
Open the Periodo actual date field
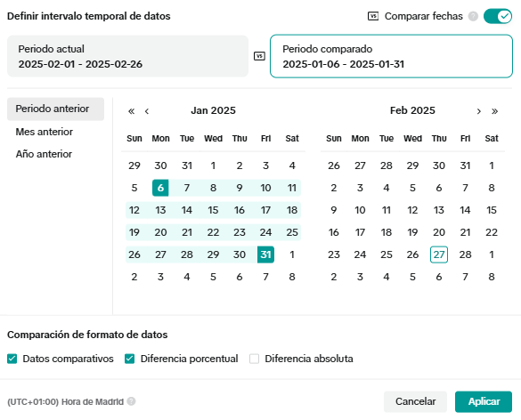tap(127, 56)
